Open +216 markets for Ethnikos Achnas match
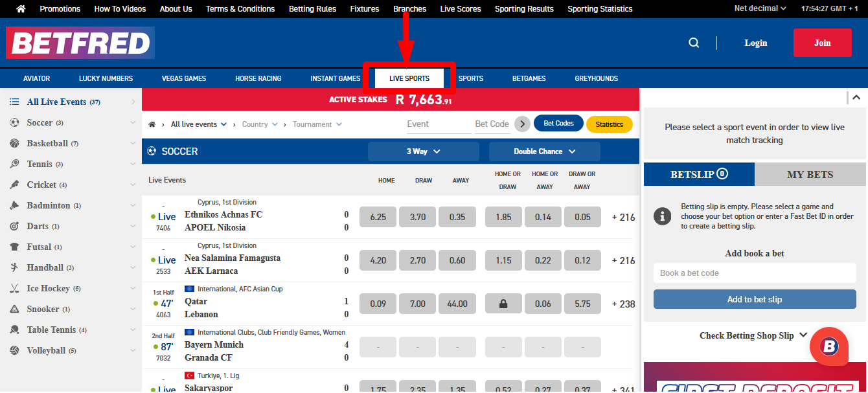 [x=623, y=217]
